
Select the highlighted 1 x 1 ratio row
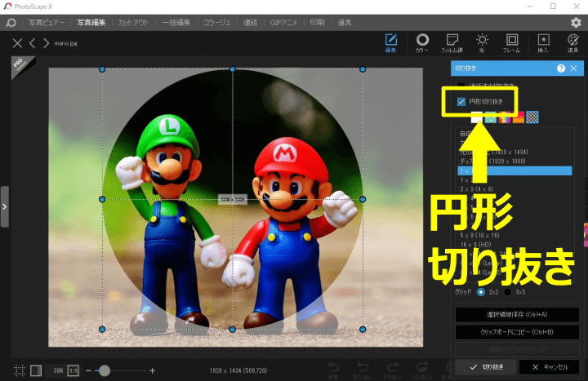coord(514,171)
